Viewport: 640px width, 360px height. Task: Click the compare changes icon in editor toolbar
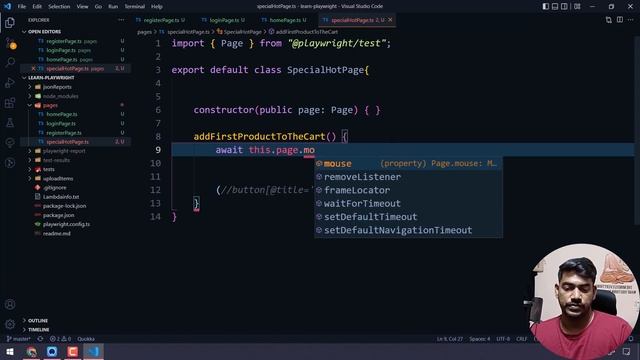(609, 20)
